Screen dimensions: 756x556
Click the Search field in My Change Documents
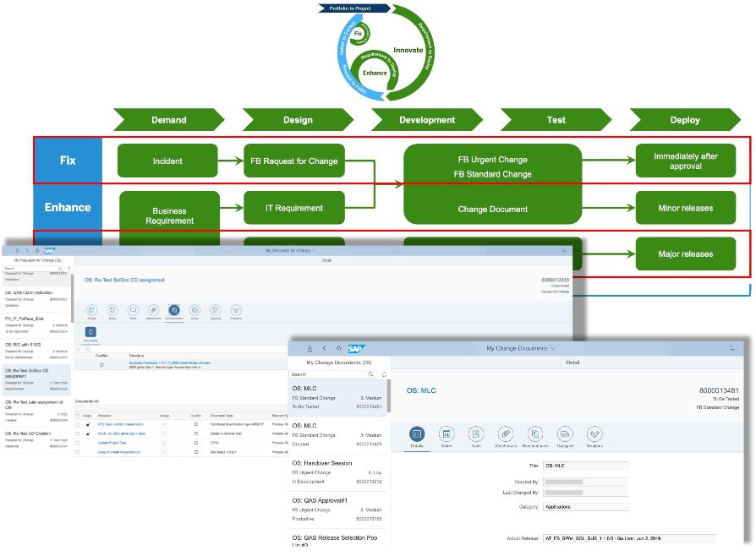(328, 374)
